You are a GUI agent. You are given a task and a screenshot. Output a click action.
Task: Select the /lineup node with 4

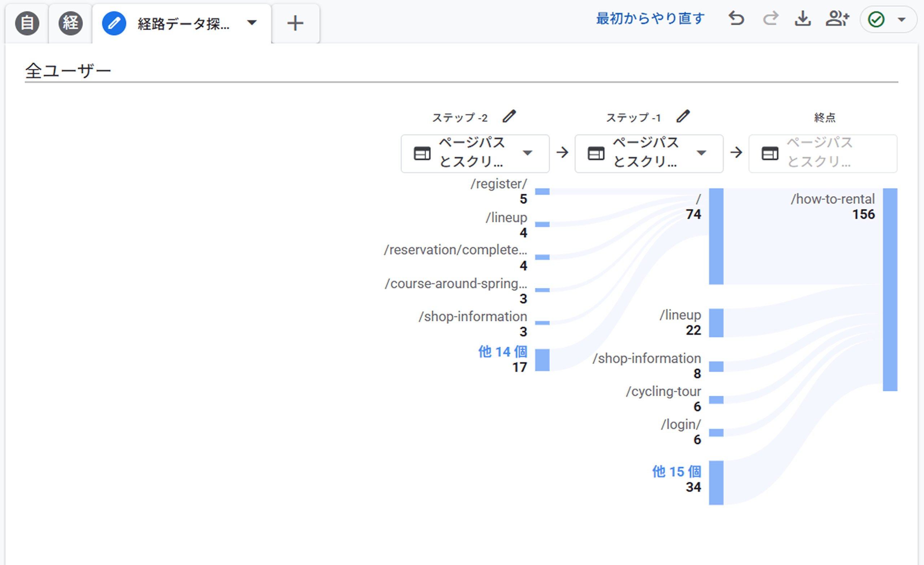click(542, 224)
